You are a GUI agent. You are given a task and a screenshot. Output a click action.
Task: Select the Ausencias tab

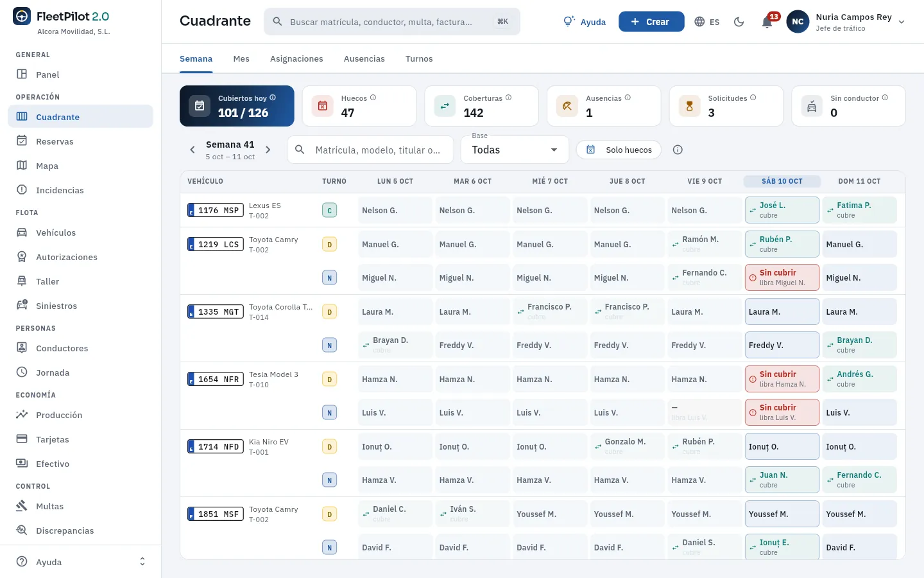[x=364, y=58]
